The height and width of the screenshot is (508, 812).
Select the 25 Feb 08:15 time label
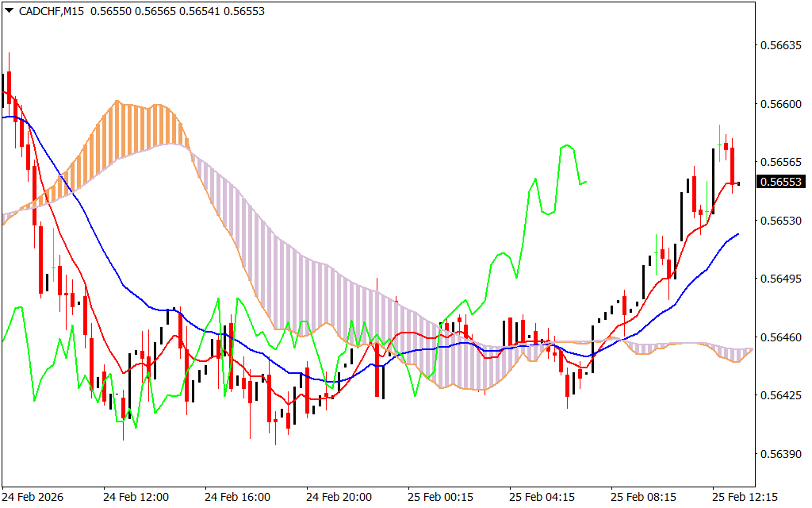point(643,497)
